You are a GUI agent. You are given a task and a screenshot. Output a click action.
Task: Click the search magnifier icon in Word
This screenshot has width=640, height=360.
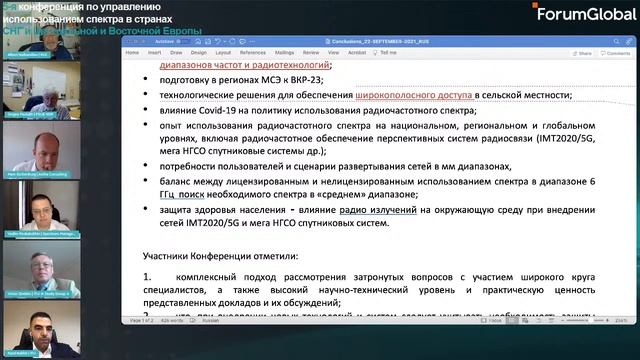(x=616, y=42)
